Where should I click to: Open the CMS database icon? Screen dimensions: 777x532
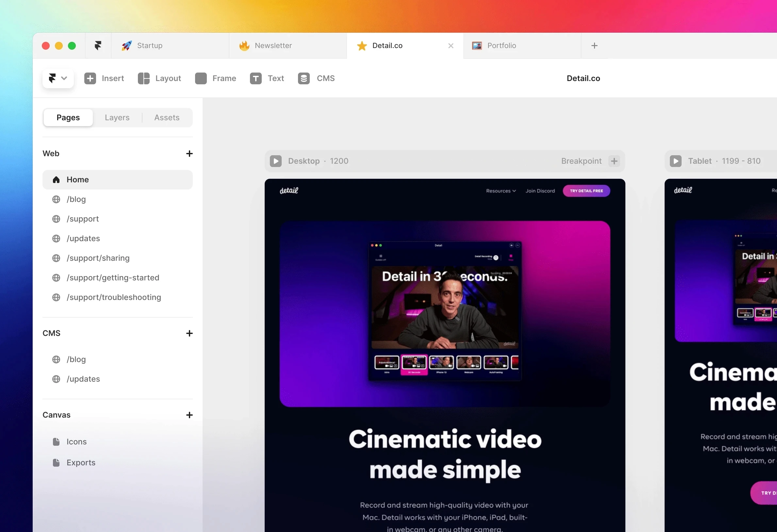point(304,78)
